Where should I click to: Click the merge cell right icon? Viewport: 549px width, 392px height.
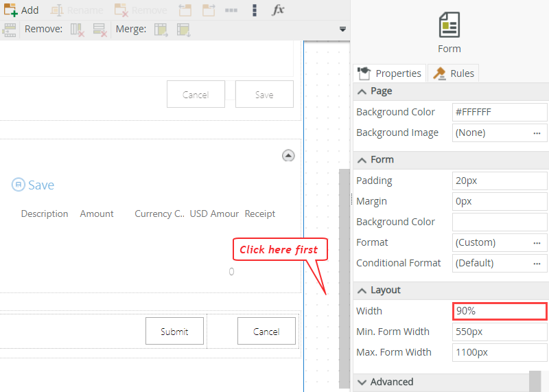click(x=161, y=30)
